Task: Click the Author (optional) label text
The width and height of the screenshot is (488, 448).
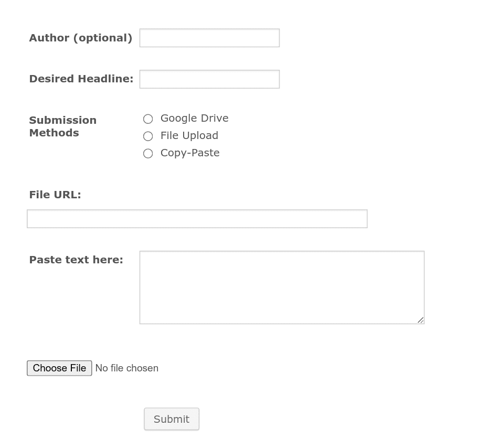Action: coord(80,37)
